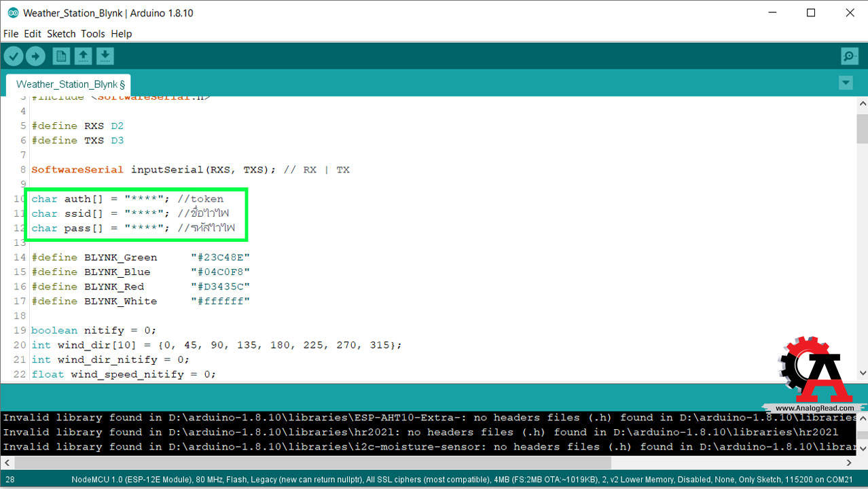Click the editor scrollbar up arrow
Image resolution: width=868 pixels, height=489 pixels.
click(x=862, y=103)
